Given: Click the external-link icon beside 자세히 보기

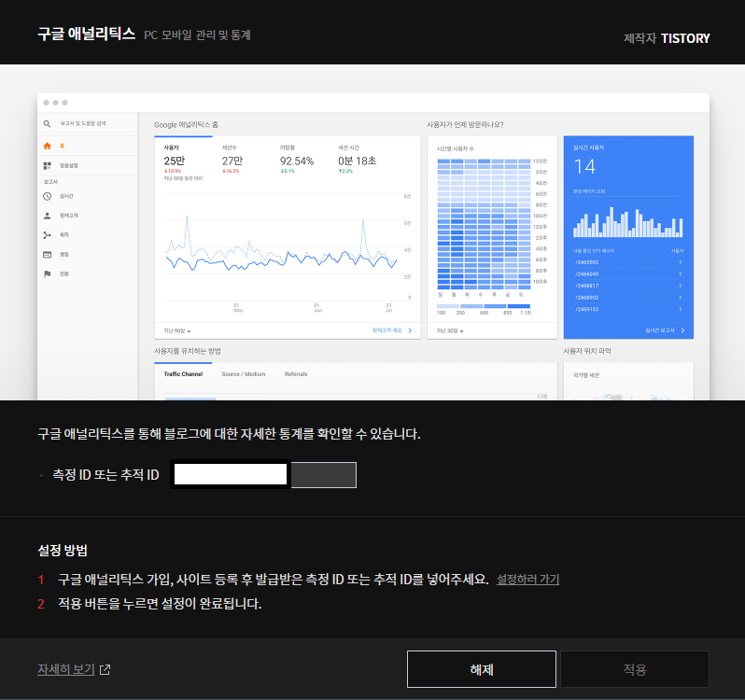Looking at the screenshot, I should coord(105,669).
